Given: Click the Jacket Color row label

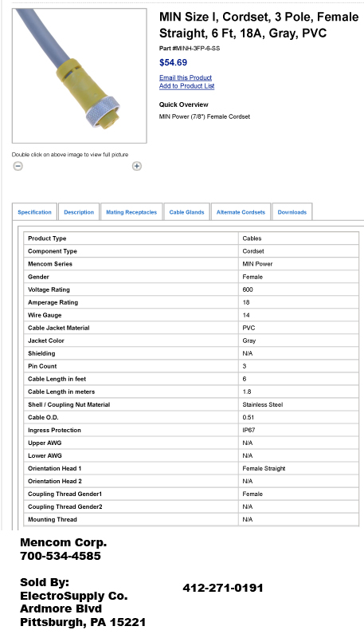Looking at the screenshot, I should 46,341.
